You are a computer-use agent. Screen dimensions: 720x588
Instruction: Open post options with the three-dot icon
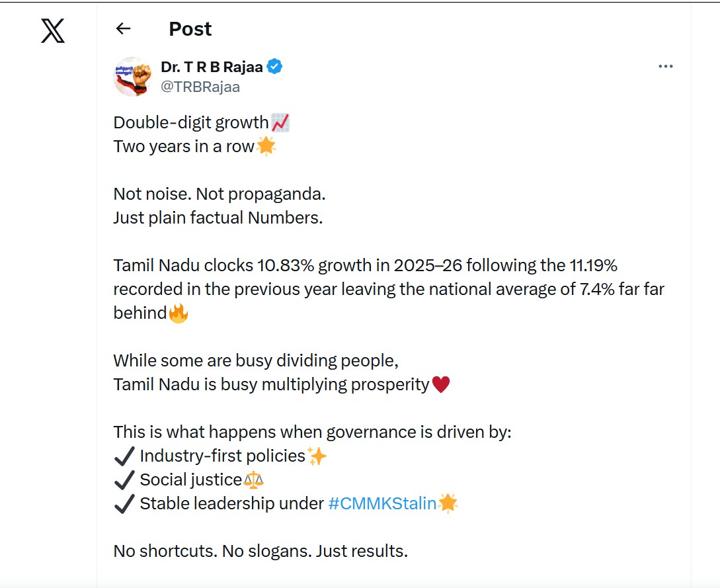(x=666, y=65)
